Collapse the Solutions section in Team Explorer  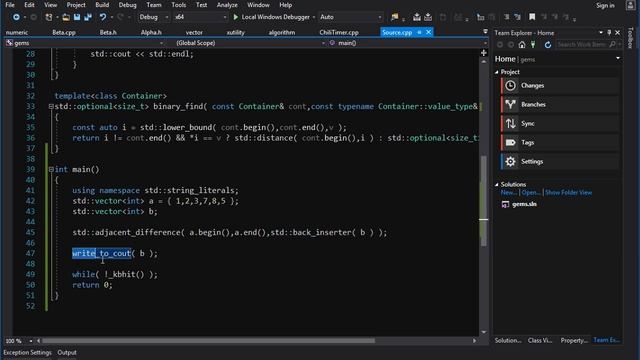pyautogui.click(x=497, y=184)
